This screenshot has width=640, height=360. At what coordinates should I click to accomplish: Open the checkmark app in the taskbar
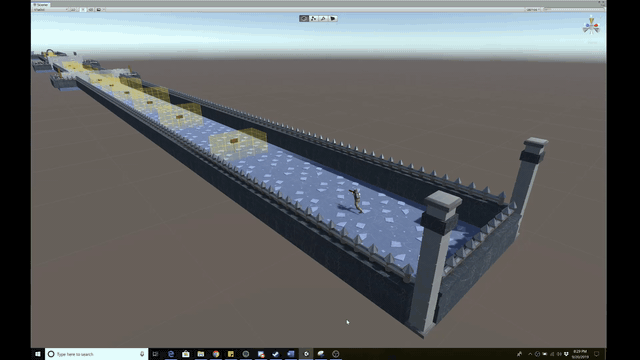tap(276, 354)
